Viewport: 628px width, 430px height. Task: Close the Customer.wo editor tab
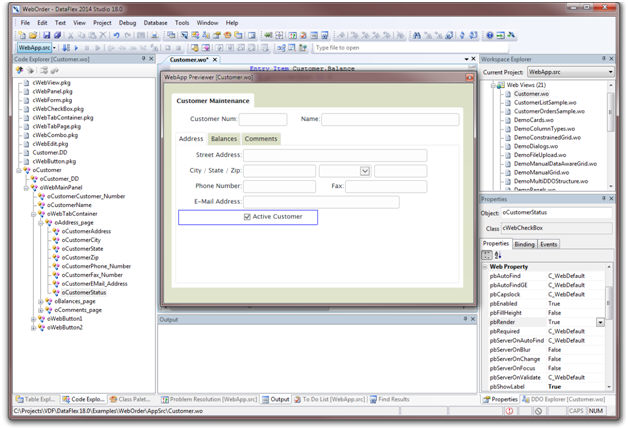pyautogui.click(x=215, y=59)
